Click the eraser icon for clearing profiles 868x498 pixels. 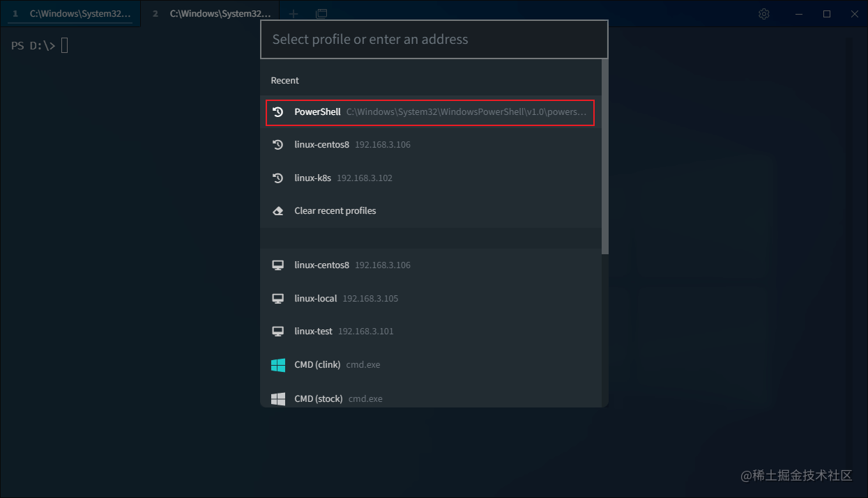[x=277, y=211]
